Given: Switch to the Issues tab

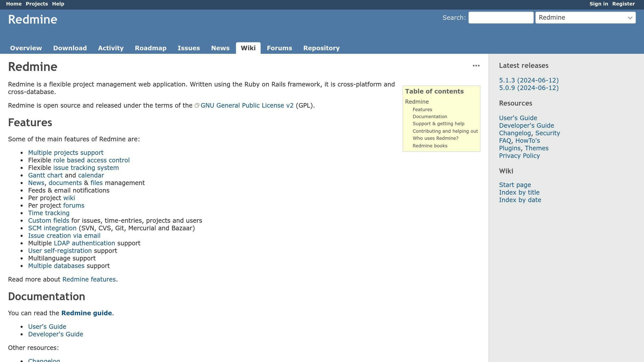Looking at the screenshot, I should [x=189, y=48].
